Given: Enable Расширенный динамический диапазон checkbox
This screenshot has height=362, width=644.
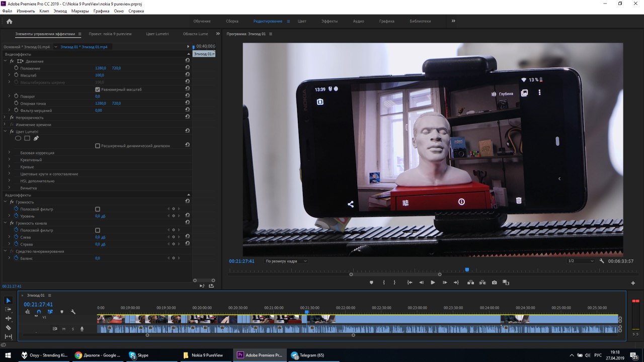Looking at the screenshot, I should coord(98,145).
